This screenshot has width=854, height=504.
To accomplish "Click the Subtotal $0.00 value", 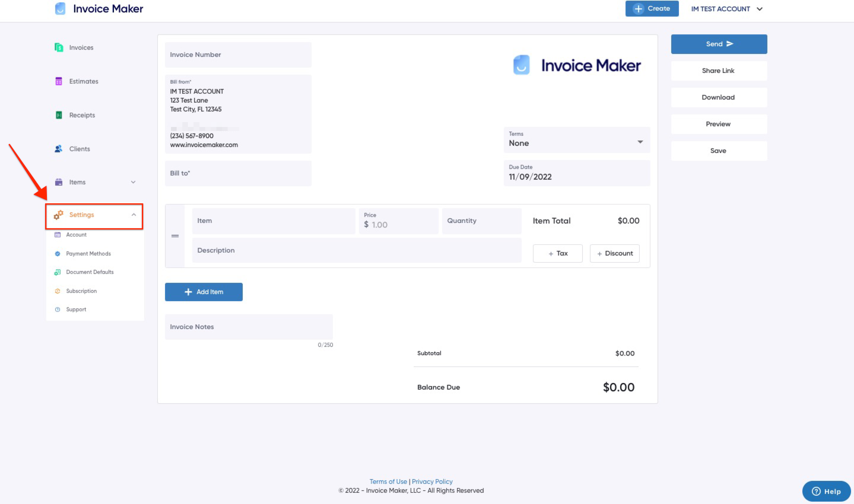I will (x=625, y=353).
